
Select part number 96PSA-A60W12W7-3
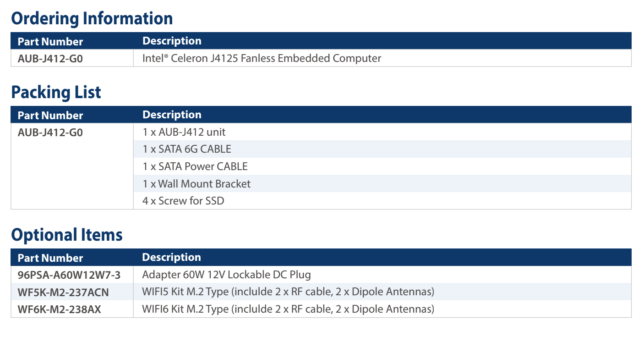(x=69, y=275)
